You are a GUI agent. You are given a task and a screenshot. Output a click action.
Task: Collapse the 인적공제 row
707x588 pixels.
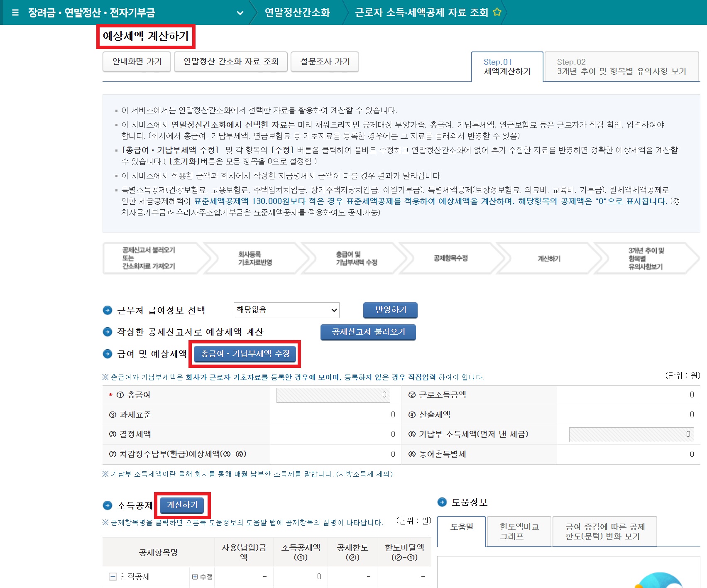coord(113,576)
